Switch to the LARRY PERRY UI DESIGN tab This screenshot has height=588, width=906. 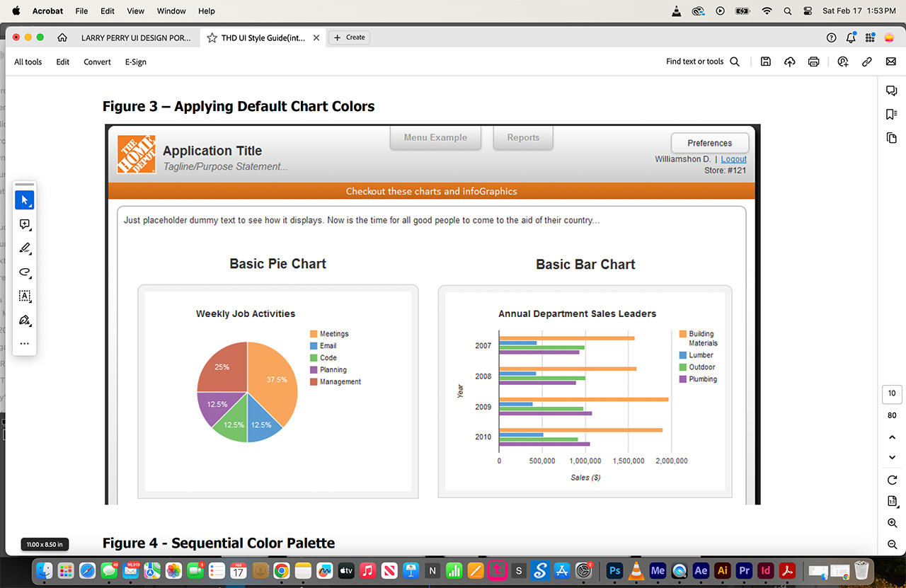[x=135, y=38]
